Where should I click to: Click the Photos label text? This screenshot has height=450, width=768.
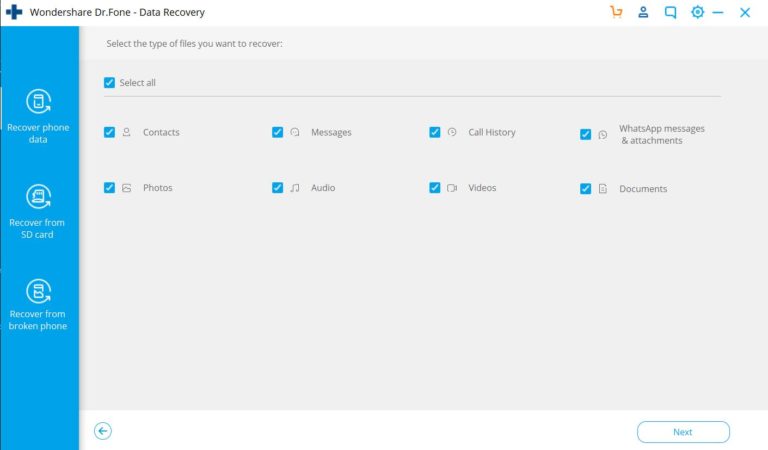tap(158, 188)
